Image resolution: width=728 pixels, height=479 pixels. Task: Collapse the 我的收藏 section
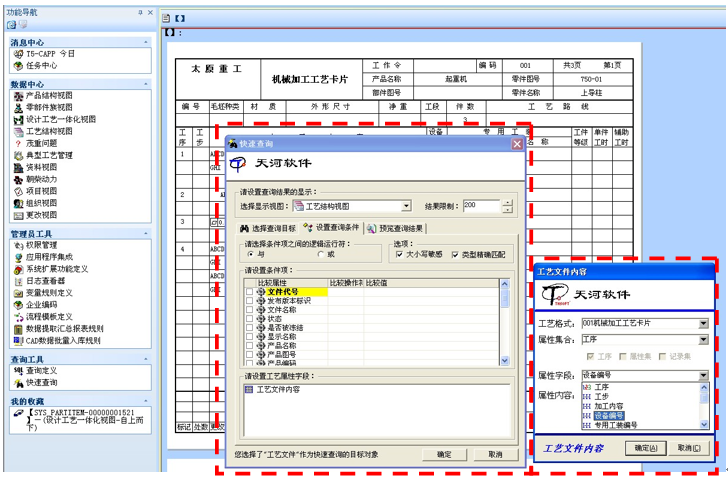pos(146,401)
